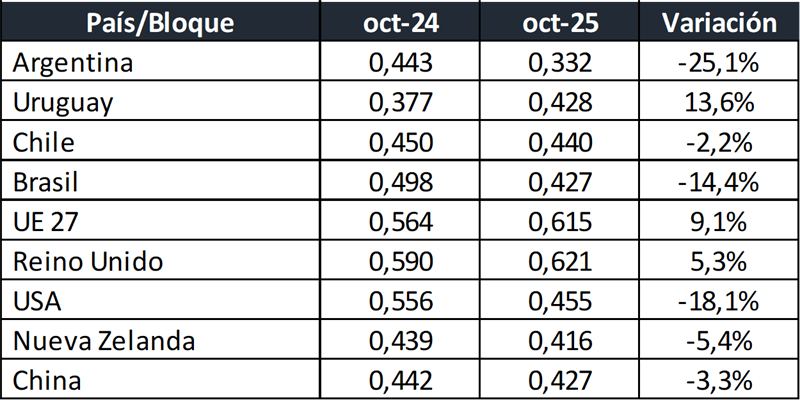The height and width of the screenshot is (400, 800).
Task: Select the Brasil country cell
Action: (x=45, y=181)
